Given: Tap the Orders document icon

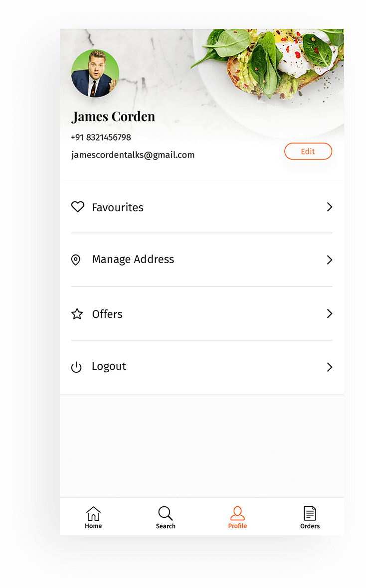Looking at the screenshot, I should (310, 513).
